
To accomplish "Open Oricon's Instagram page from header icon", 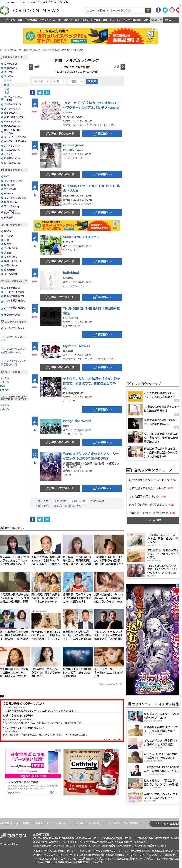I will point(172,10).
